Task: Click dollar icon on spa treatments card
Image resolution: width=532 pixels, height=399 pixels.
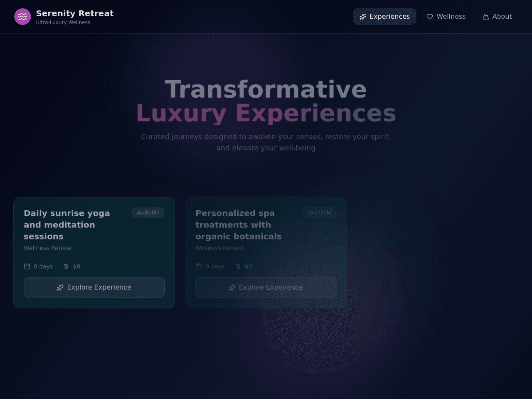Action: 238,266
